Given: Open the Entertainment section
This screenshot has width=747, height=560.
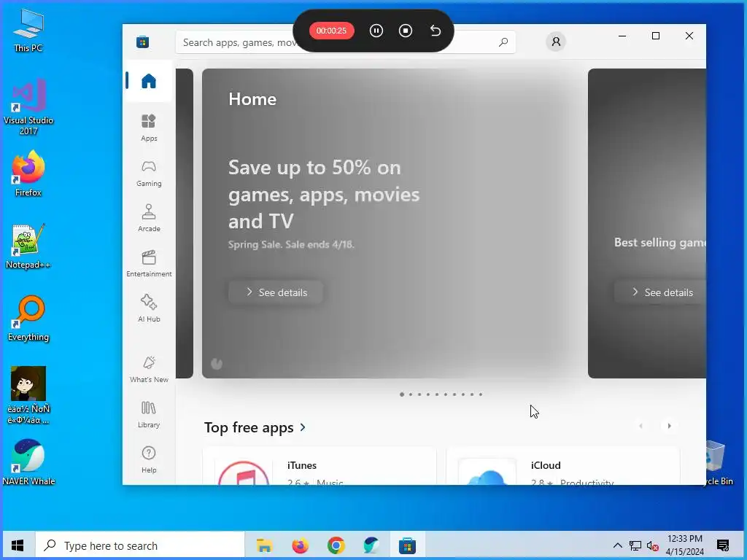Looking at the screenshot, I should pos(149,263).
